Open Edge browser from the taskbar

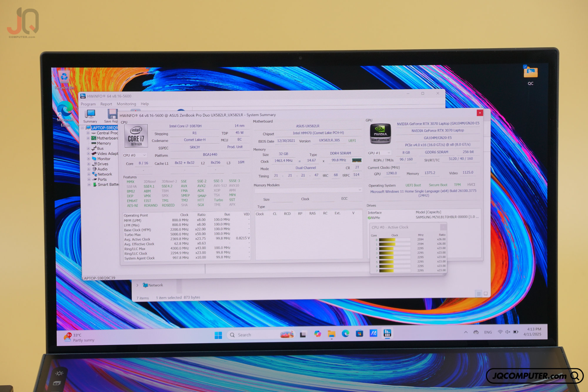[345, 333]
